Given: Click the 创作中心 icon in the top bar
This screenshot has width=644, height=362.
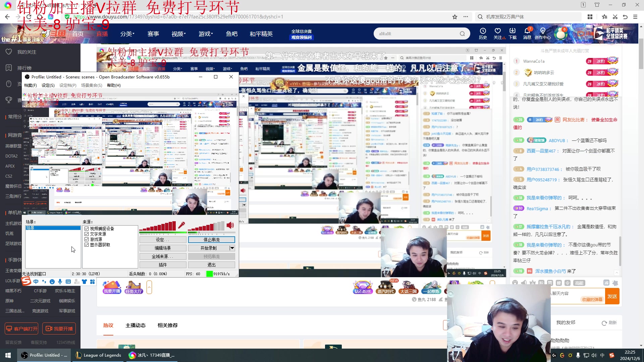Looking at the screenshot, I should 543,33.
